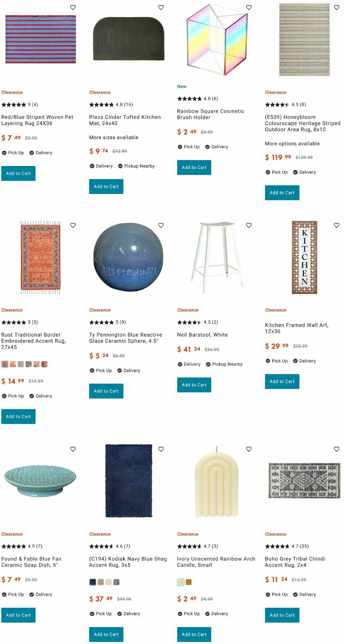Favorite the Red/Blue Striped Woven Pet Rug
The width and height of the screenshot is (344, 644).
[73, 7]
